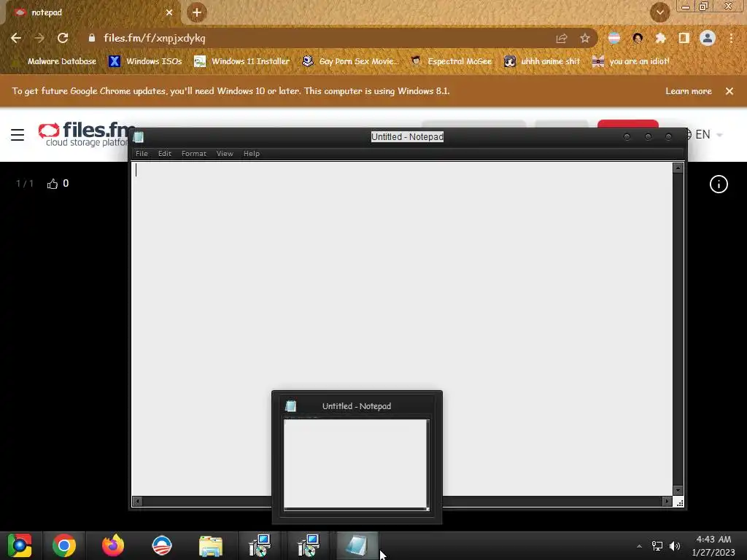Open the Edit menu in Notepad
The height and width of the screenshot is (560, 747).
pyautogui.click(x=164, y=153)
